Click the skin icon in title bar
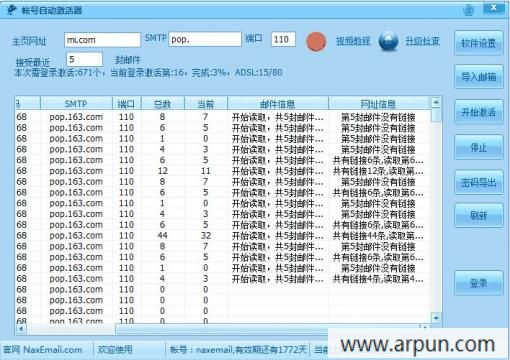Image resolution: width=510 pixels, height=360 pixels. click(x=468, y=10)
